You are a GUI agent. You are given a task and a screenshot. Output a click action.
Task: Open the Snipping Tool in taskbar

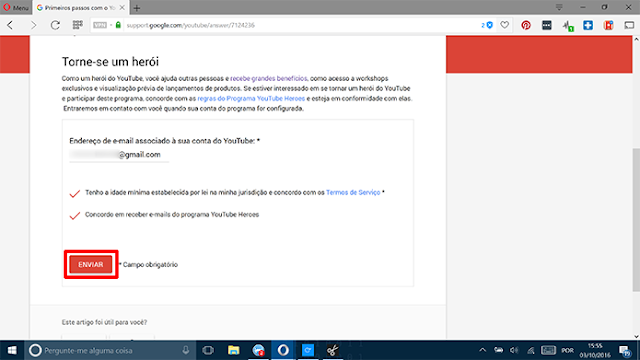point(333,350)
